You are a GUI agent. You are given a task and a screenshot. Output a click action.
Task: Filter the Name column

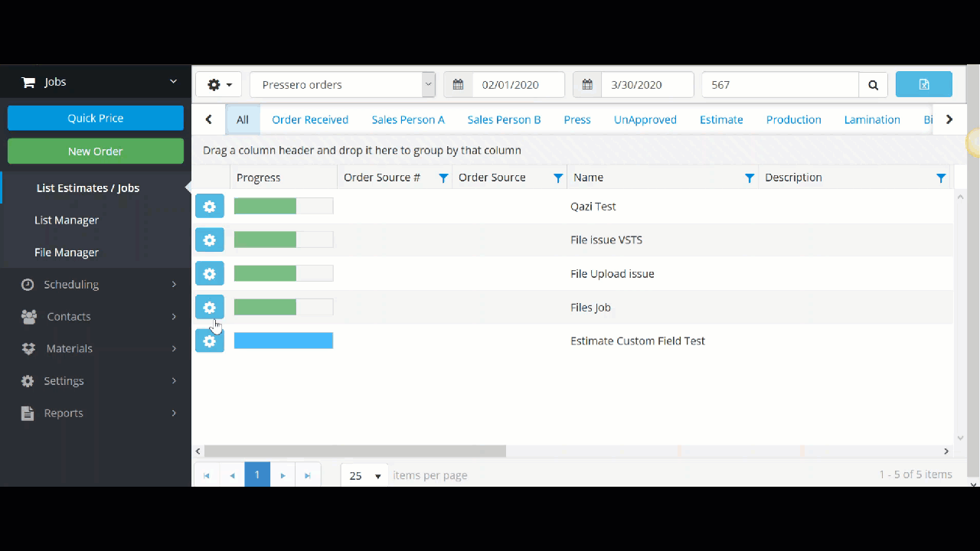click(750, 178)
